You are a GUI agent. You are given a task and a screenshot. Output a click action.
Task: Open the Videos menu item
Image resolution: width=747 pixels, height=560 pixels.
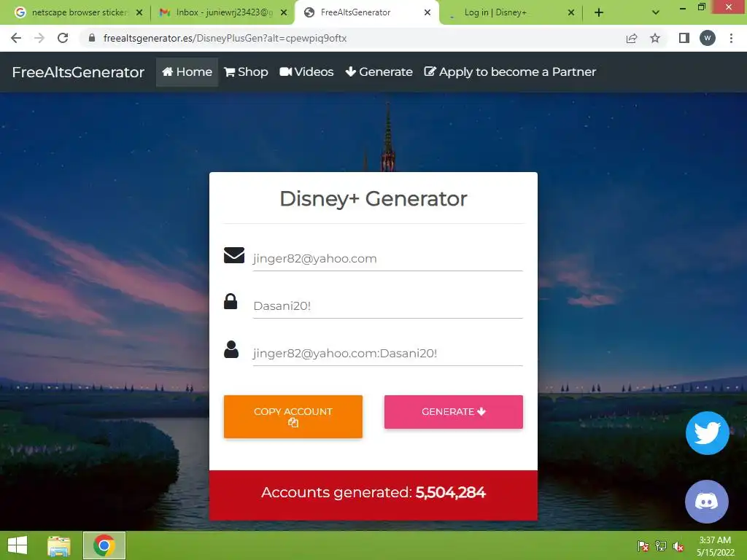306,72
